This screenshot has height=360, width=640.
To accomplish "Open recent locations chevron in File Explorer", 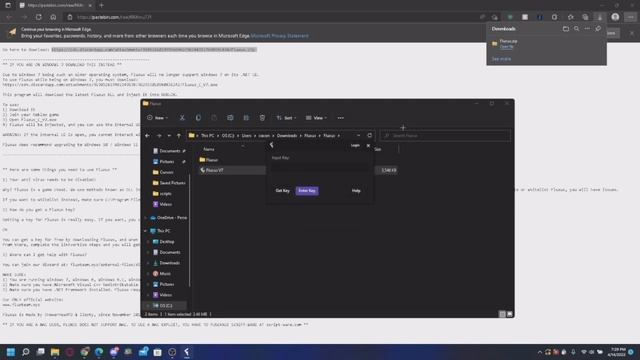I will (169, 136).
